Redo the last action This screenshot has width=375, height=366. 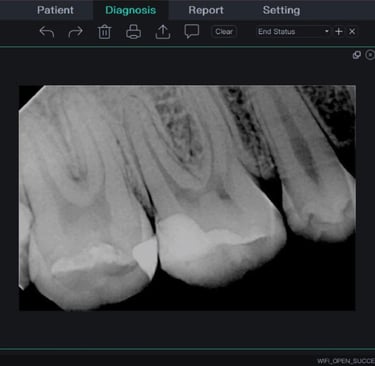point(75,32)
